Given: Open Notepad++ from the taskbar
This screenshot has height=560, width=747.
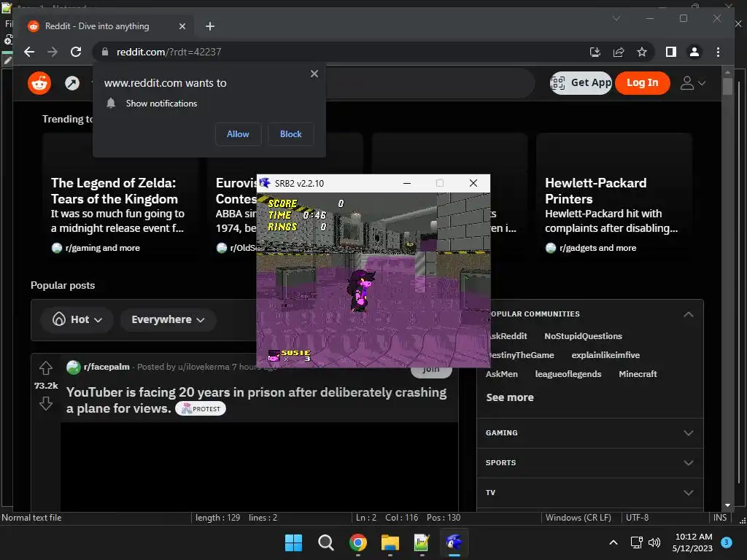Looking at the screenshot, I should point(422,542).
